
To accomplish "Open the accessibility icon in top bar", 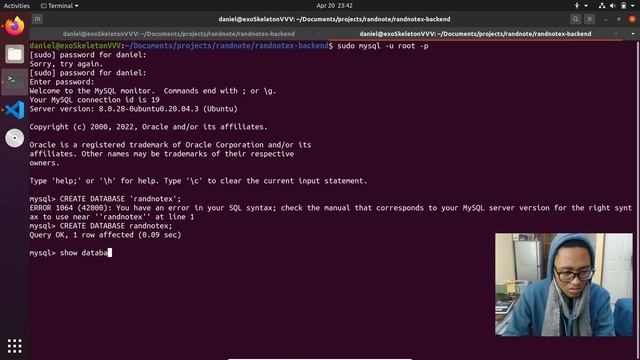I will click(577, 6).
